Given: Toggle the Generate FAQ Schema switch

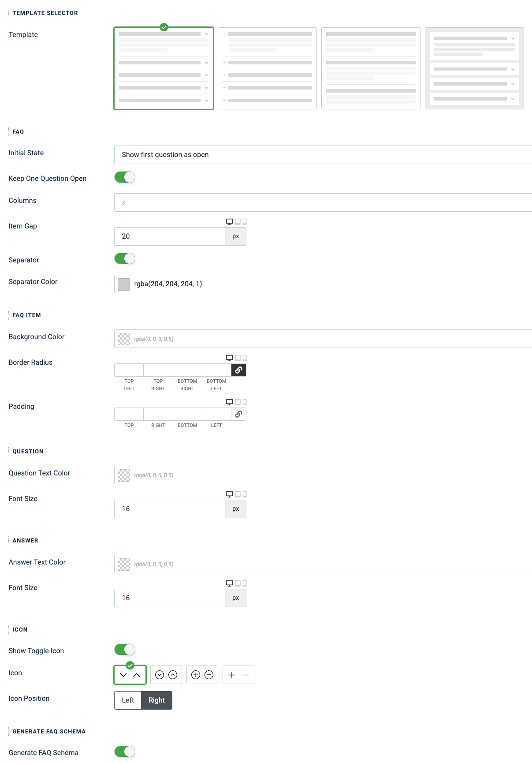Looking at the screenshot, I should pos(125,751).
